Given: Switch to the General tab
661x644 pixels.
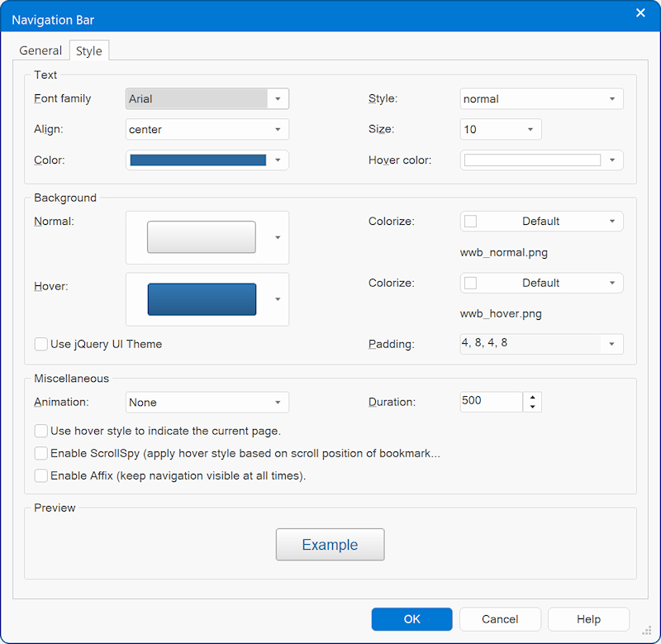Looking at the screenshot, I should click(x=40, y=50).
